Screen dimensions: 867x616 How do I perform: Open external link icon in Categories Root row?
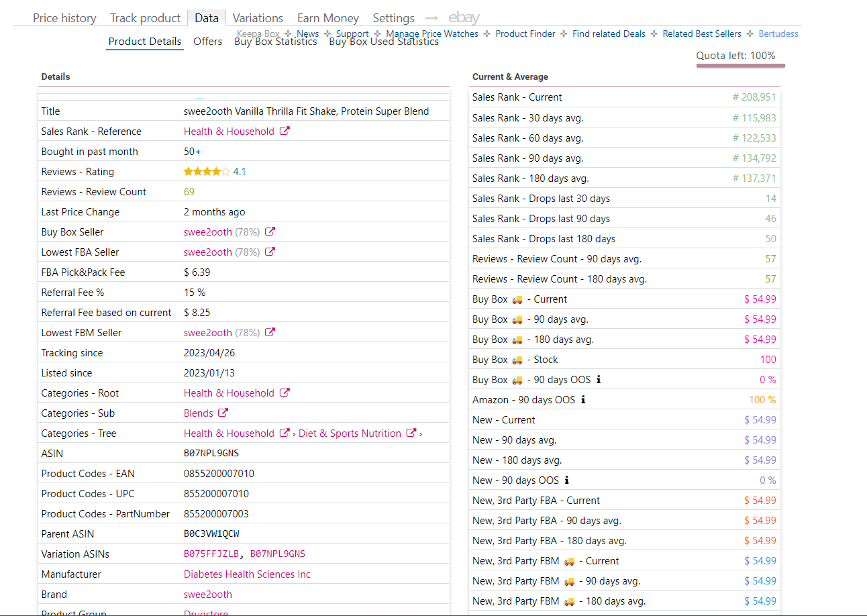click(x=285, y=393)
